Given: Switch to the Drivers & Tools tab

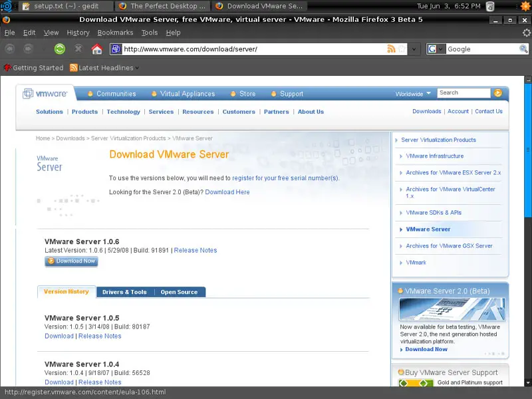Looking at the screenshot, I should 124,292.
